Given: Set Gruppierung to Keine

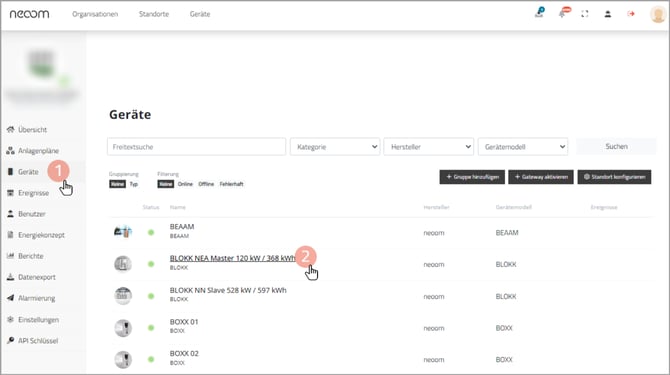Looking at the screenshot, I should (x=117, y=184).
